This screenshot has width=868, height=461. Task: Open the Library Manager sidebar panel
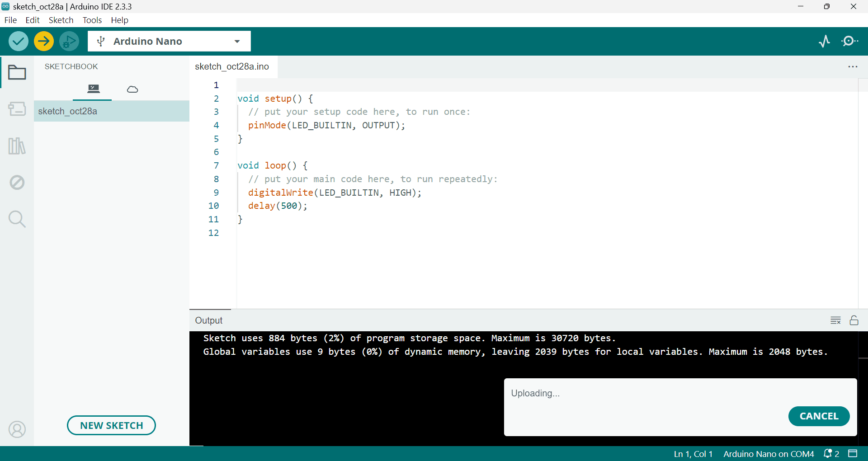pos(17,146)
